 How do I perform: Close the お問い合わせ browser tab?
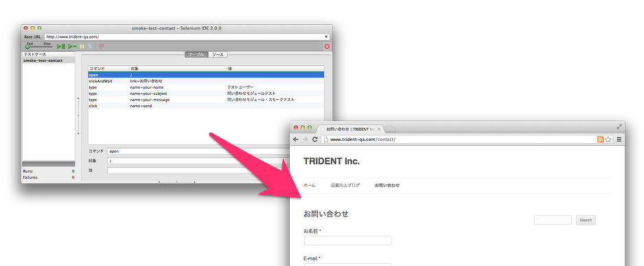coord(379,129)
